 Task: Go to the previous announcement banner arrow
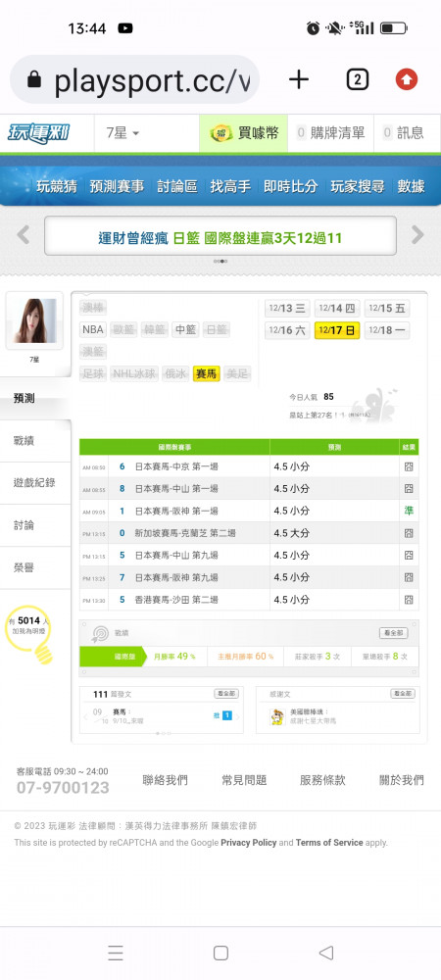(24, 235)
